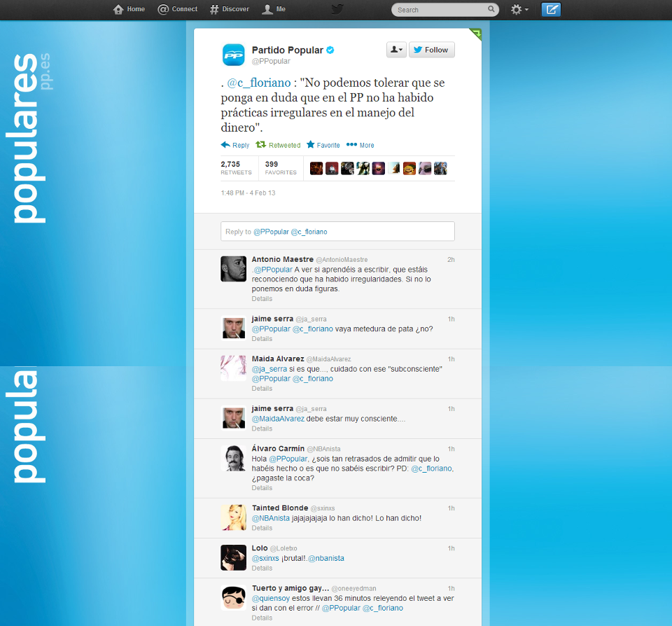Open Tainted Blonde's profile name
Viewport: 672px width, 626px height.
click(x=280, y=508)
